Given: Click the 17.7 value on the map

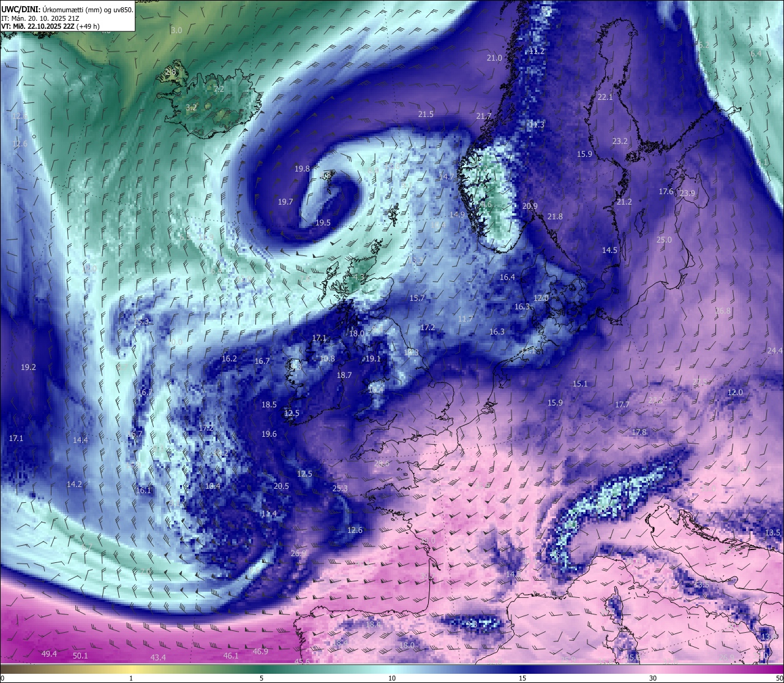Looking at the screenshot, I should 622,404.
